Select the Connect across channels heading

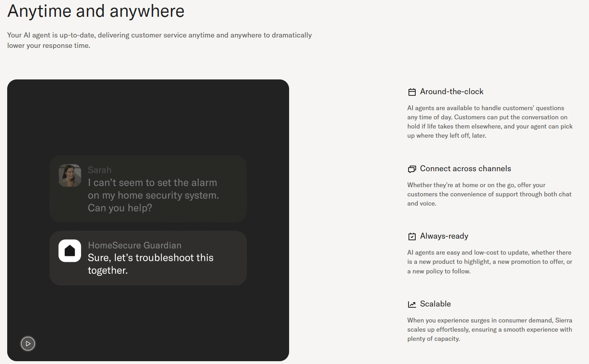click(465, 169)
